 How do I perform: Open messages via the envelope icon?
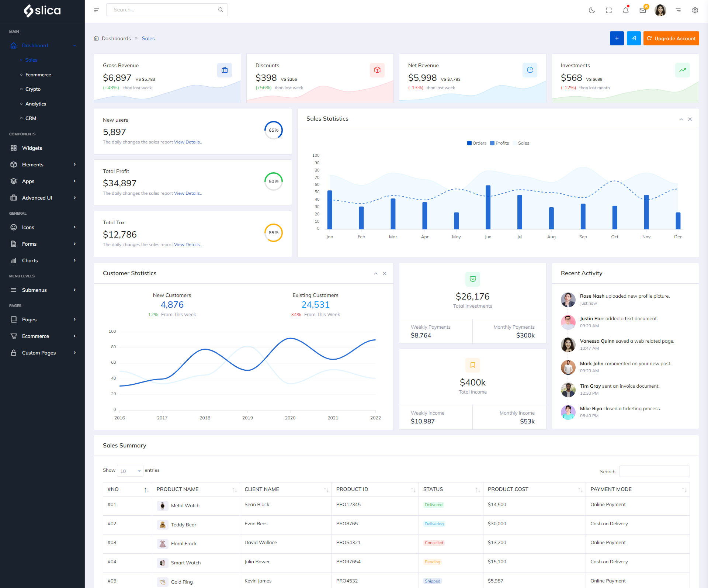(643, 10)
